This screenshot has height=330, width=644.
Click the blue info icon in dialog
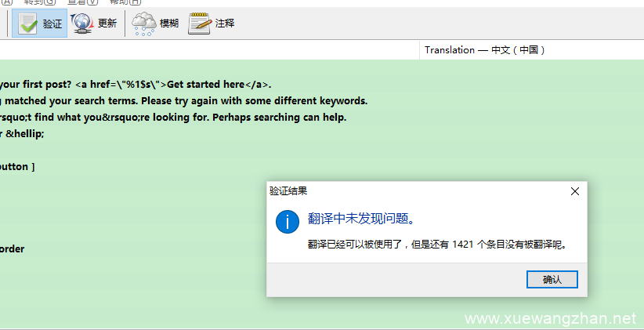(x=287, y=222)
